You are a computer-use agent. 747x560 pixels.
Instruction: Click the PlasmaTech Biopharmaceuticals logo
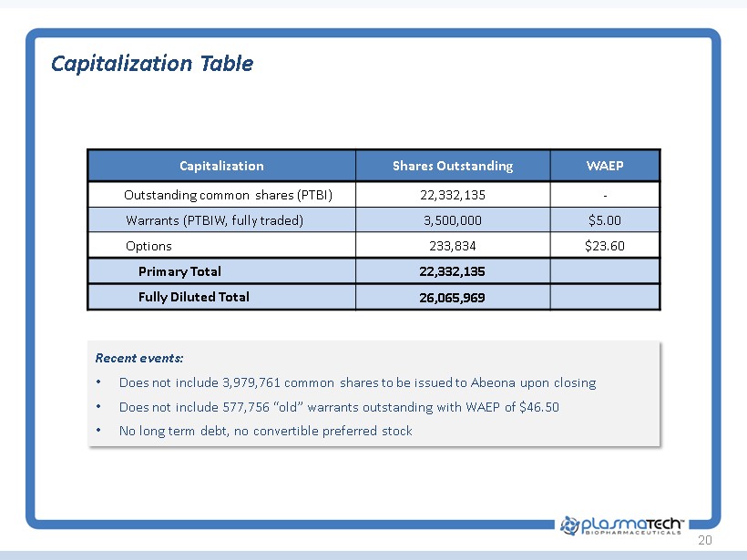(x=622, y=524)
